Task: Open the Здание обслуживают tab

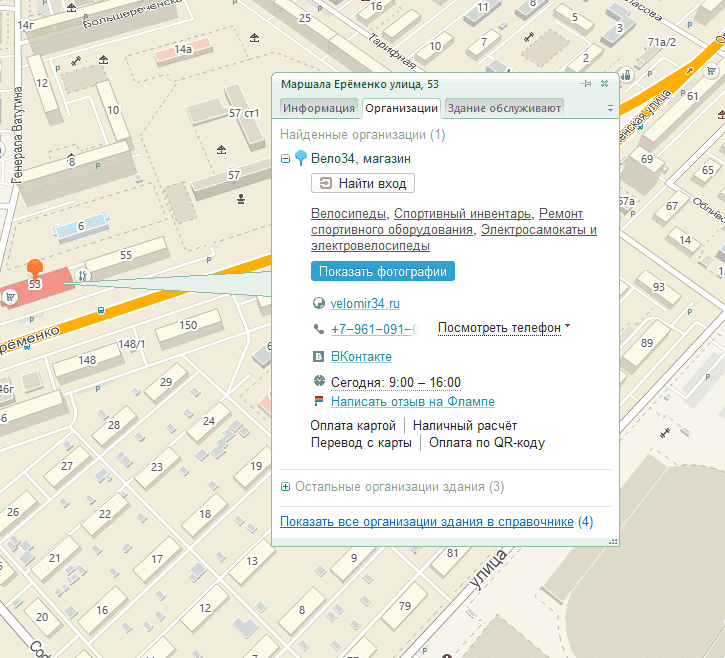Action: click(x=504, y=108)
